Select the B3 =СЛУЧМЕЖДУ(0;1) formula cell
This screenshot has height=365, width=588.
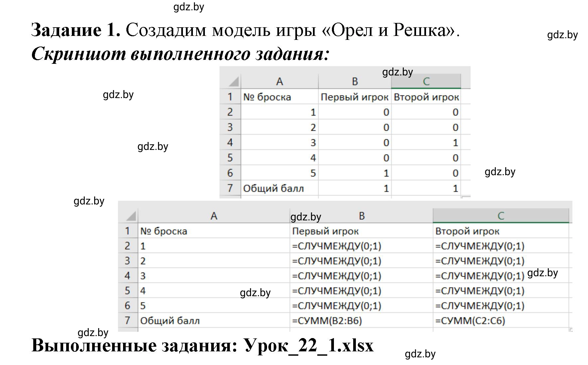(x=362, y=261)
